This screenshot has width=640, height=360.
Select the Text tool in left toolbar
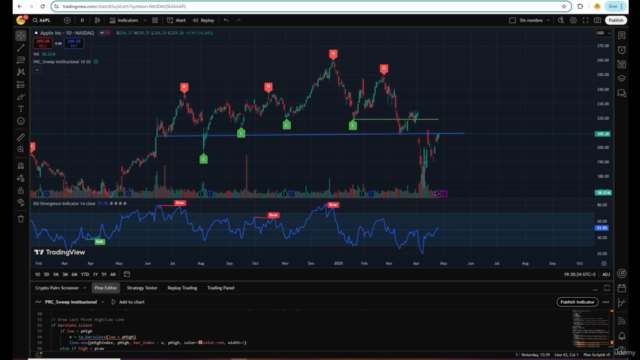pyautogui.click(x=21, y=109)
